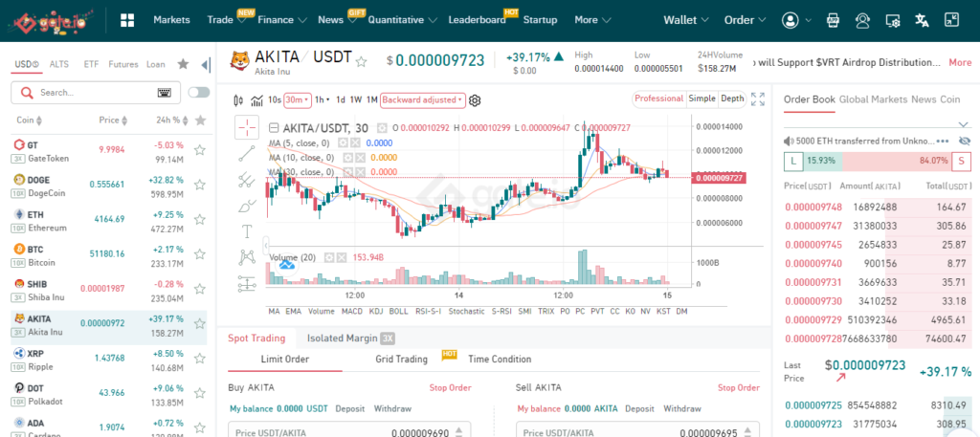The image size is (980, 437).
Task: Open the Trade dropdown menu
Action: (226, 20)
